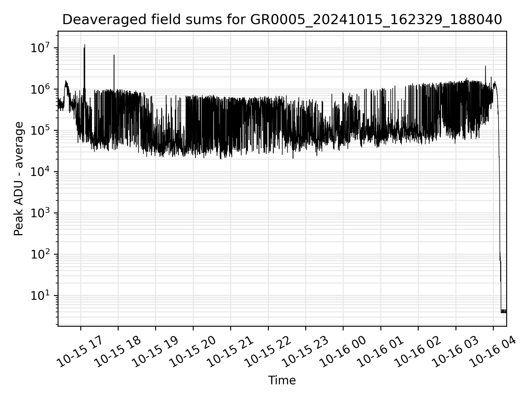Click the x-axis tick label '10-16 00'
The height and width of the screenshot is (399, 532).
[342, 352]
